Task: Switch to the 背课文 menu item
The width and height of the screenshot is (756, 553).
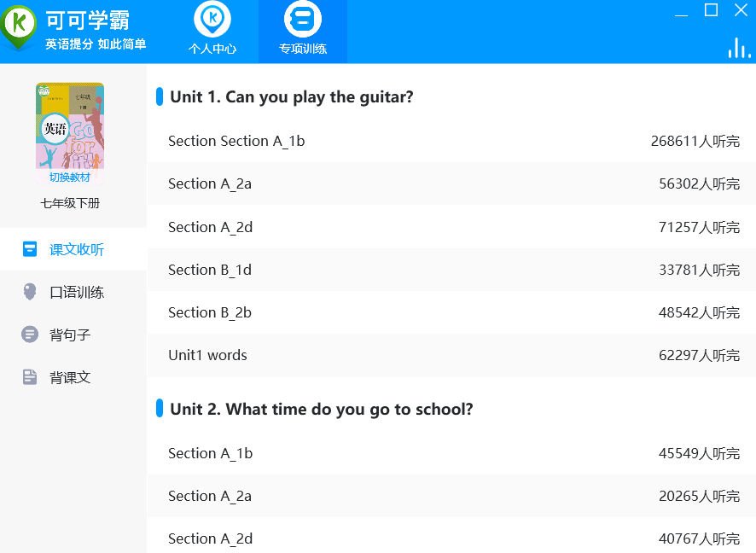Action: coord(70,377)
